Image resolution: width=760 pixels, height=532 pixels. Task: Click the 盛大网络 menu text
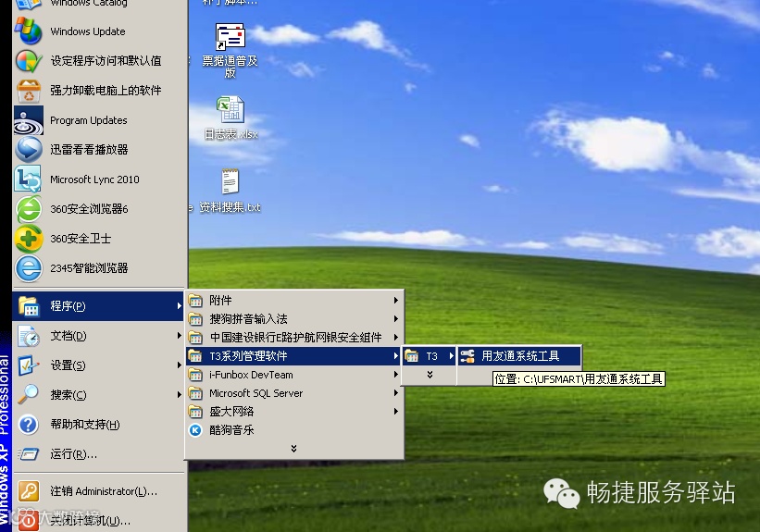click(x=231, y=412)
